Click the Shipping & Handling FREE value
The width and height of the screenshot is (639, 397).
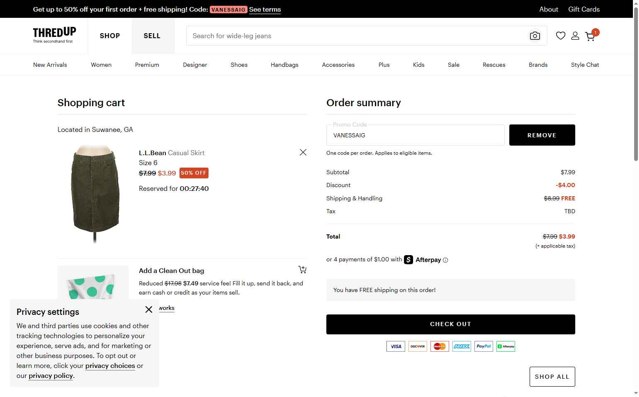[568, 198]
